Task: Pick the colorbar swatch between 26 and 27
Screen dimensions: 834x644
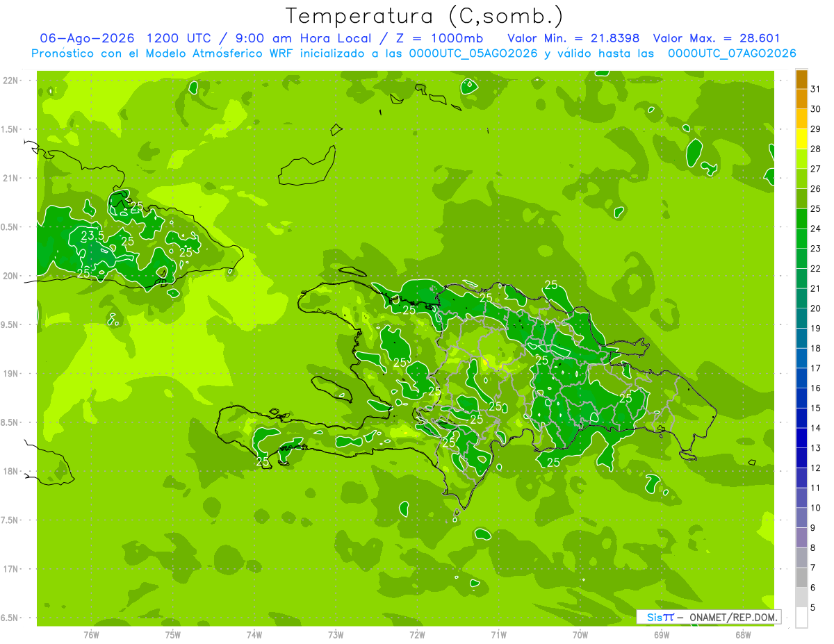Action: [x=801, y=179]
